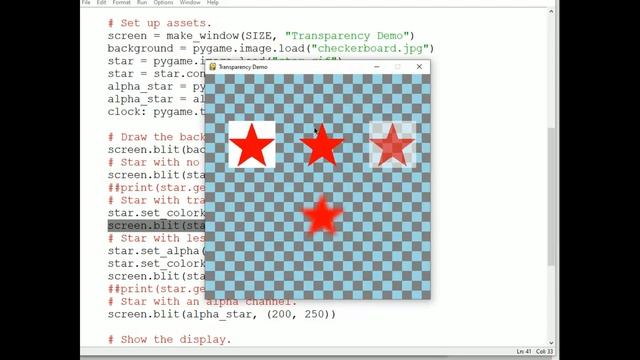Click the first "##print(star.ge" line
Screen dimensions: 640x360
point(156,188)
